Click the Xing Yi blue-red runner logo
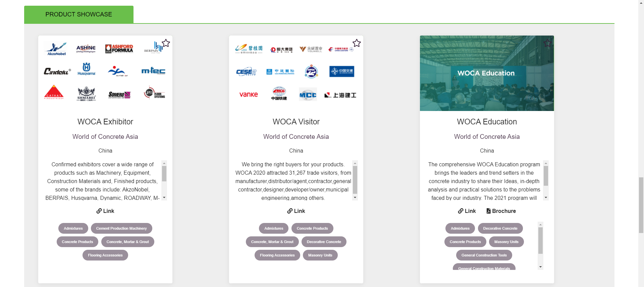 (x=117, y=71)
